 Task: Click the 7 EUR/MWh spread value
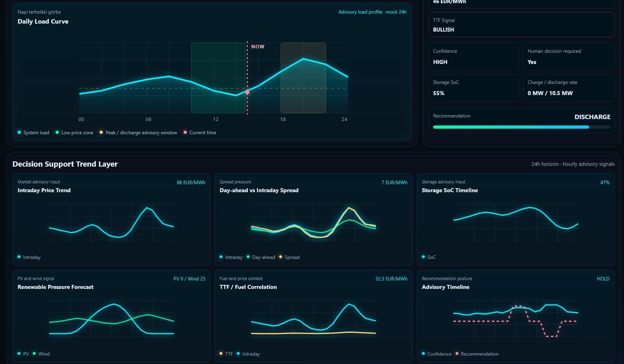pos(394,183)
